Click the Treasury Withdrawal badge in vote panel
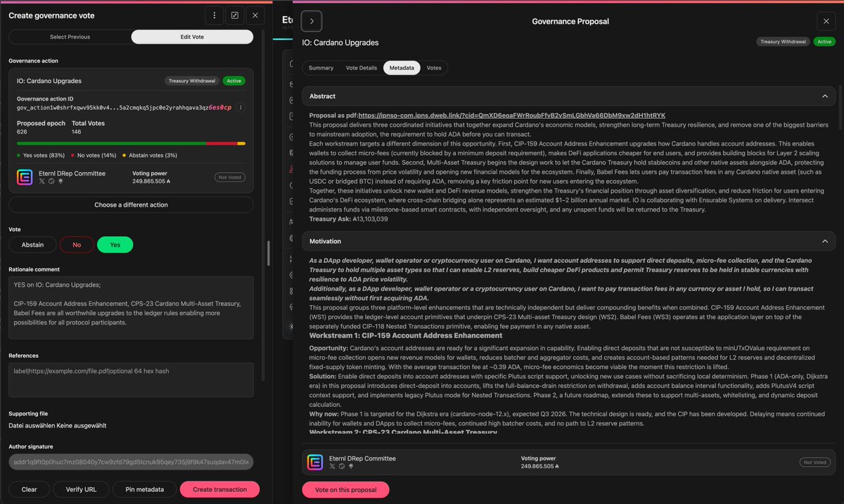844x504 pixels. tap(192, 81)
